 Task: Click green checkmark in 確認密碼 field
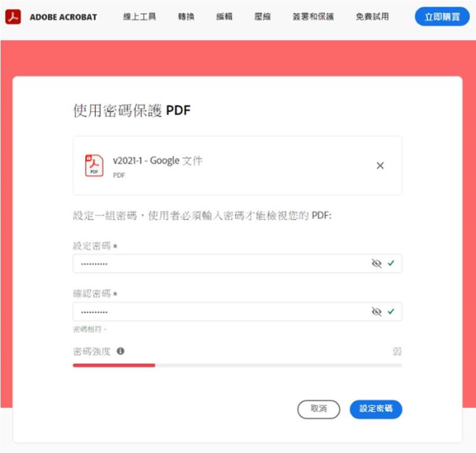(x=391, y=311)
